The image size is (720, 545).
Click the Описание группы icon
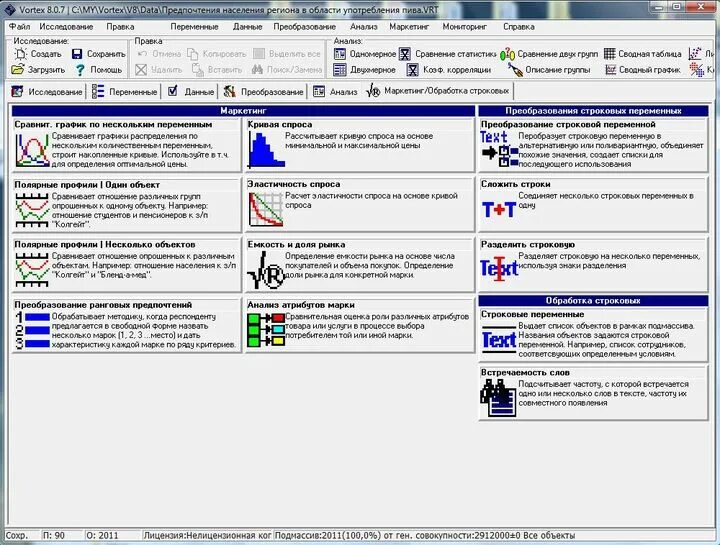coord(515,70)
